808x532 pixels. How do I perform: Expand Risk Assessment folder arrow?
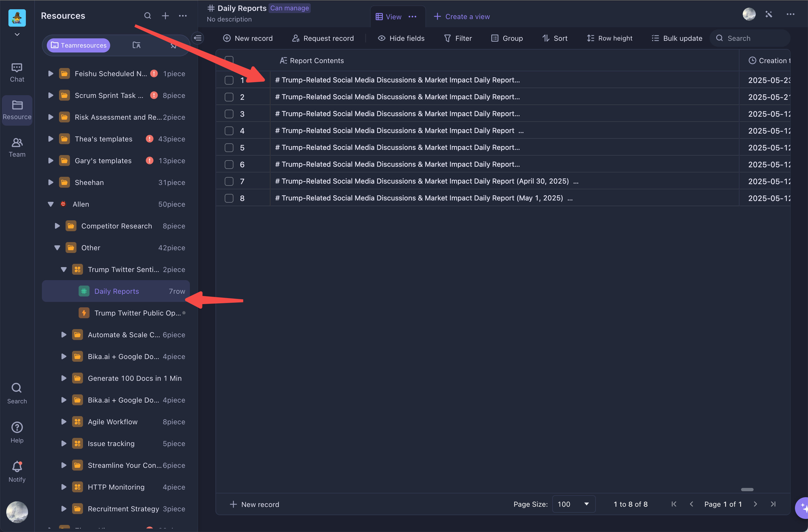pos(51,117)
